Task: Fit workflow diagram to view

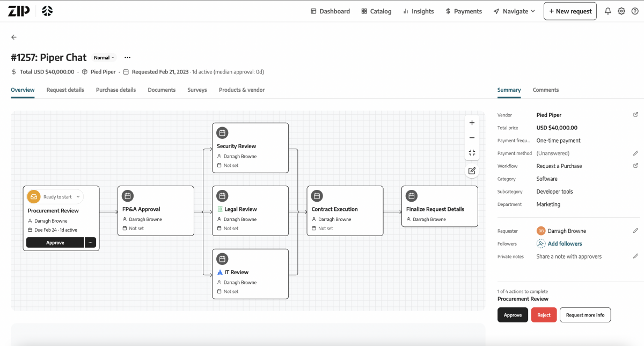Action: point(472,153)
